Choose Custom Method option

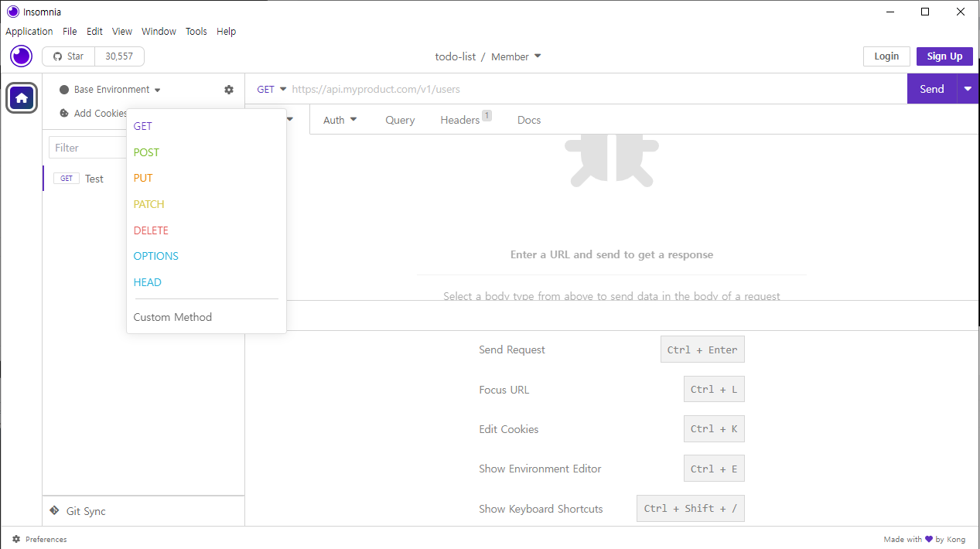click(207, 317)
